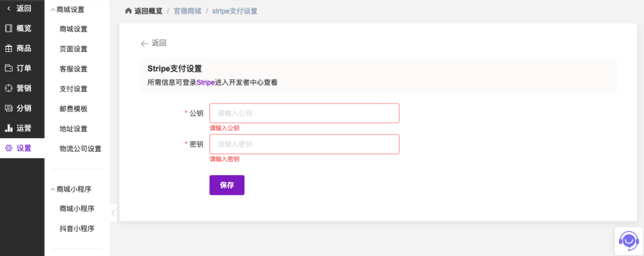The image size is (644, 256).
Task: Open 页面设置 in the submenu
Action: (x=73, y=49)
